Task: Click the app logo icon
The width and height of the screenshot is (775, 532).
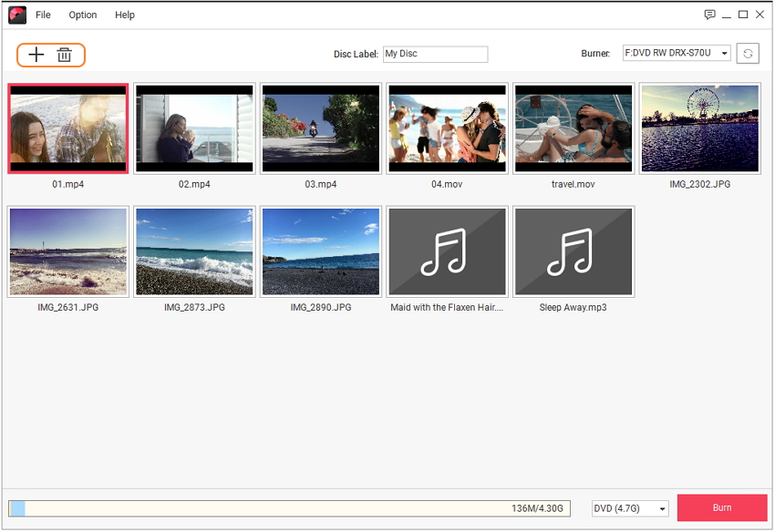Action: pyautogui.click(x=17, y=15)
